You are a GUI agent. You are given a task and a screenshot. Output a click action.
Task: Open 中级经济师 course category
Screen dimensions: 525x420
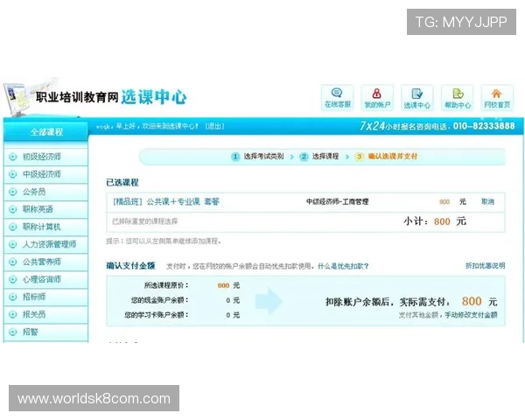tap(42, 174)
